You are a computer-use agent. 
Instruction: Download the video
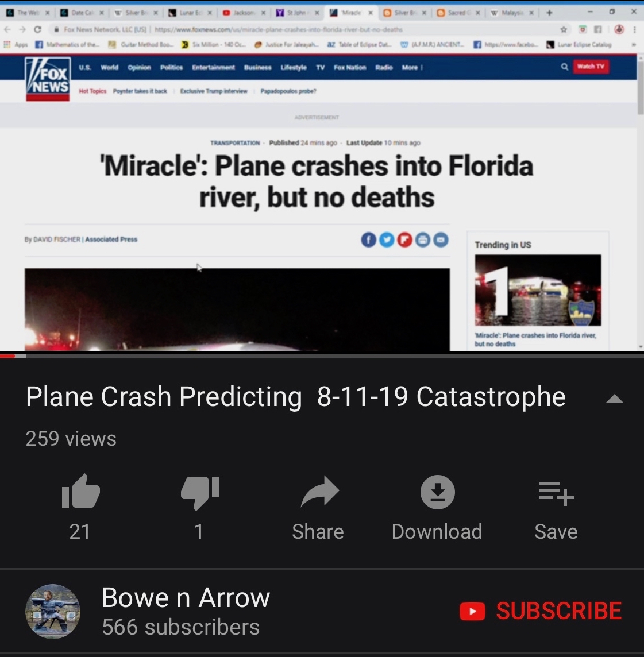point(437,492)
